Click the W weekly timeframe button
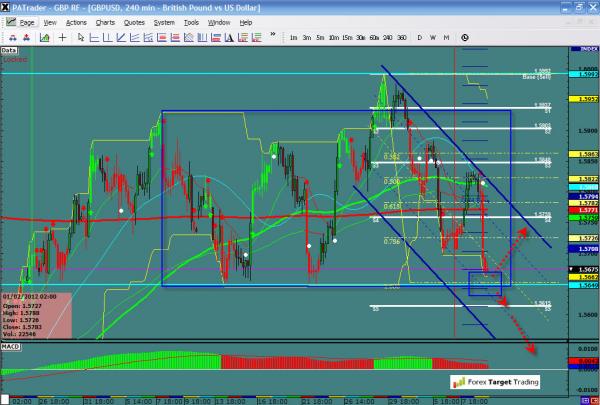Viewport: 600px width, 405px height. pyautogui.click(x=432, y=38)
